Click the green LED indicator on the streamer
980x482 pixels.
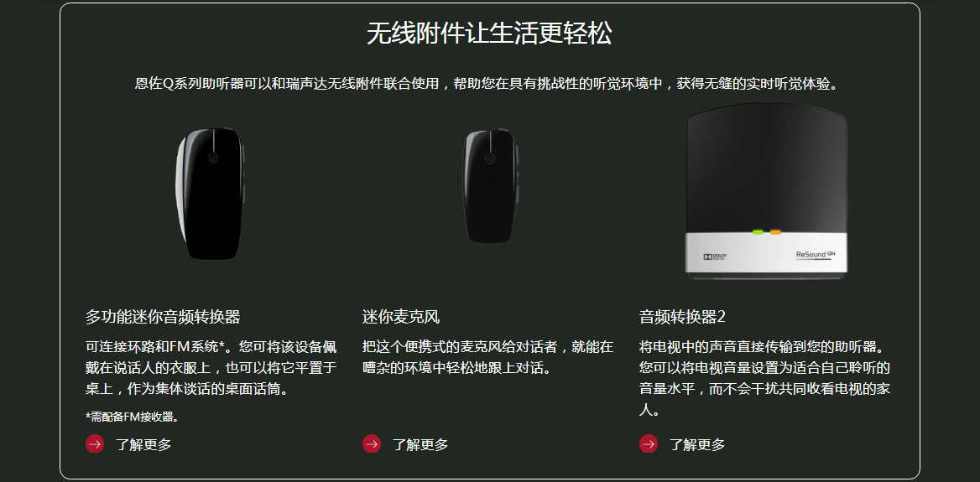tap(758, 232)
